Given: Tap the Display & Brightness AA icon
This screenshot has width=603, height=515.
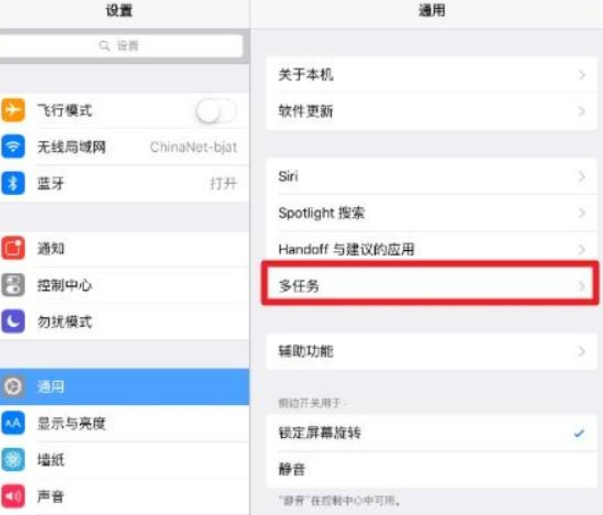Looking at the screenshot, I should [13, 423].
